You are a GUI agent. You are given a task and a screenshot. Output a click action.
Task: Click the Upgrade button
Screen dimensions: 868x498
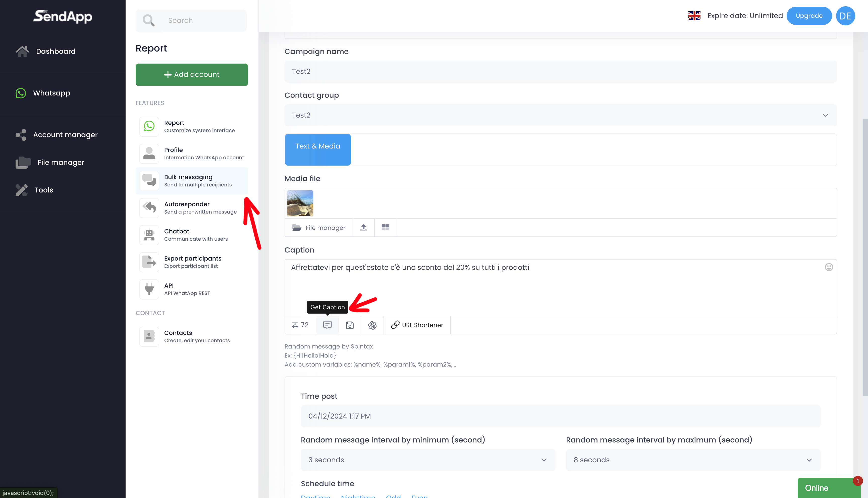(x=808, y=16)
